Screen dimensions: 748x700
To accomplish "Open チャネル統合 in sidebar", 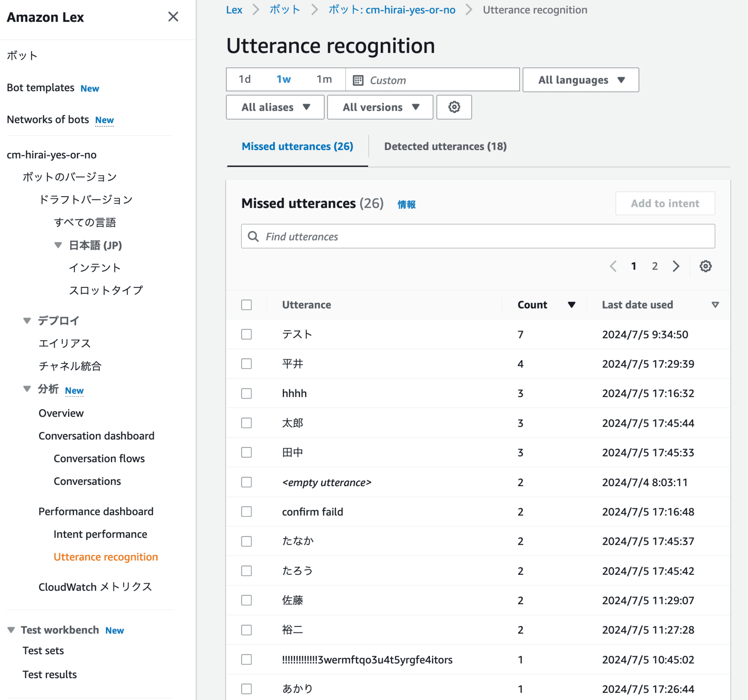I will point(70,366).
